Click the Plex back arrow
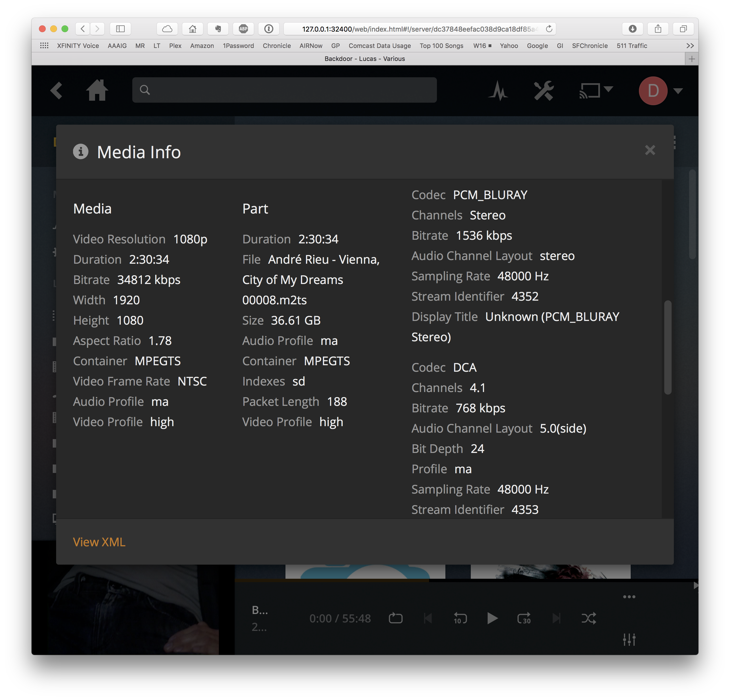This screenshot has width=730, height=700. [56, 91]
